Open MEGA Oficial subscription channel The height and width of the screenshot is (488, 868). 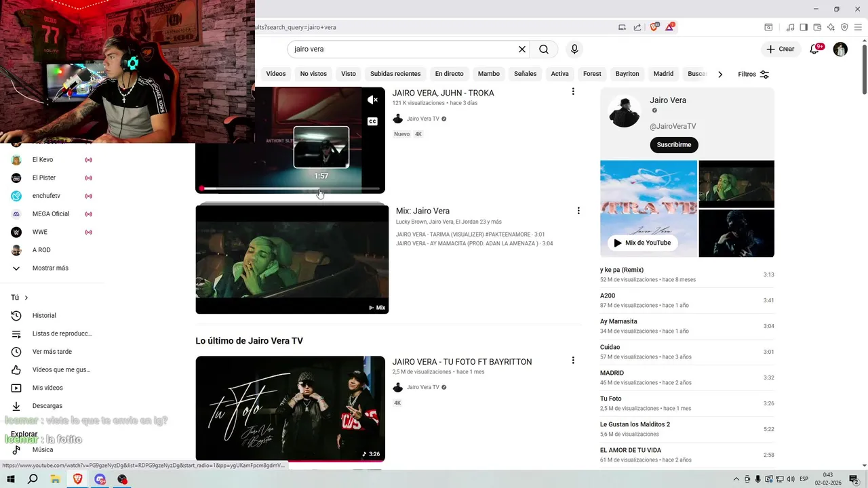(51, 213)
